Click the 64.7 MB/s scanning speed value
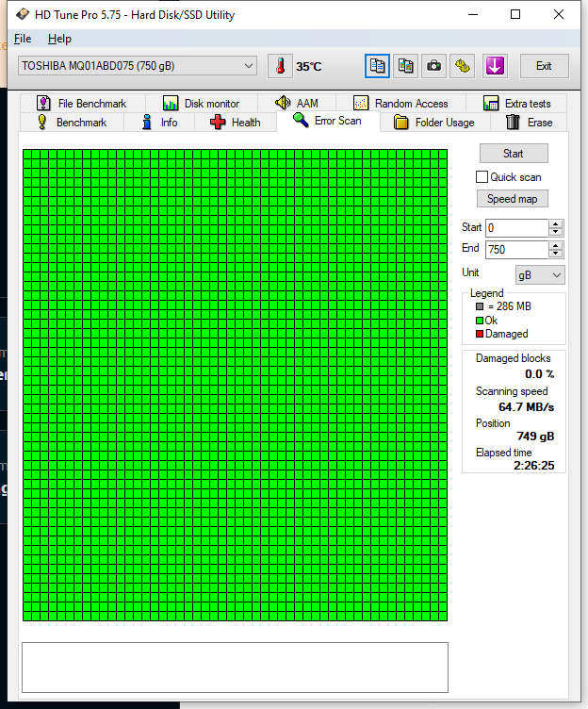 tap(526, 407)
